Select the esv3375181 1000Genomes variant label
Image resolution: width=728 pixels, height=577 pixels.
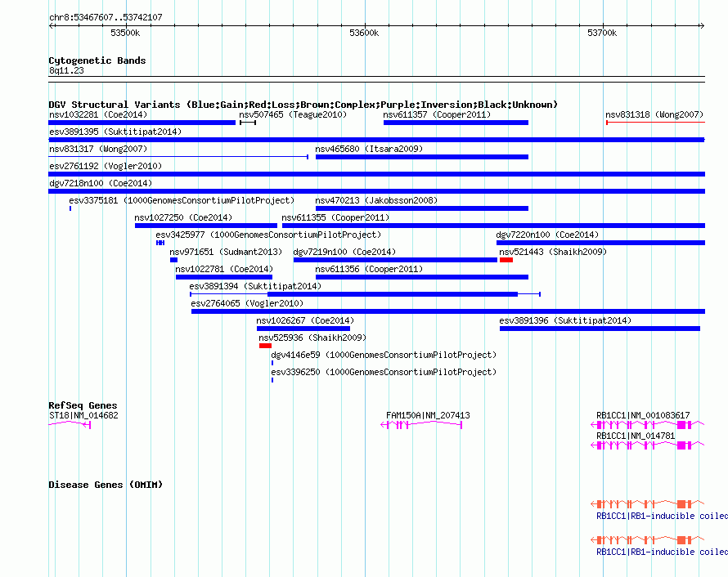pyautogui.click(x=182, y=200)
